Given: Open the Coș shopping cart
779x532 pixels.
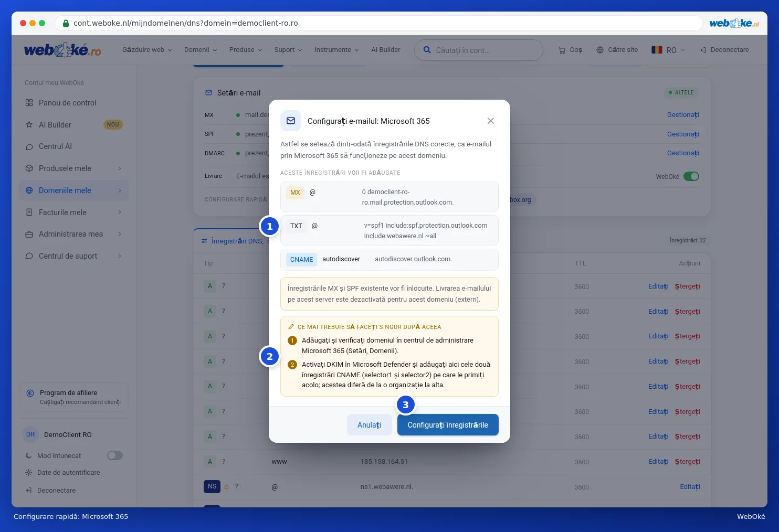Looking at the screenshot, I should click(x=570, y=50).
